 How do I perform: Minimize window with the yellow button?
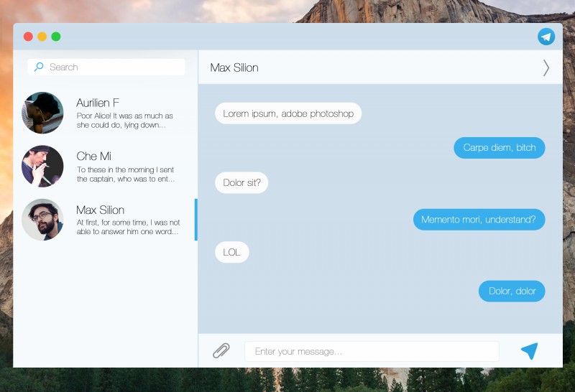pos(42,37)
